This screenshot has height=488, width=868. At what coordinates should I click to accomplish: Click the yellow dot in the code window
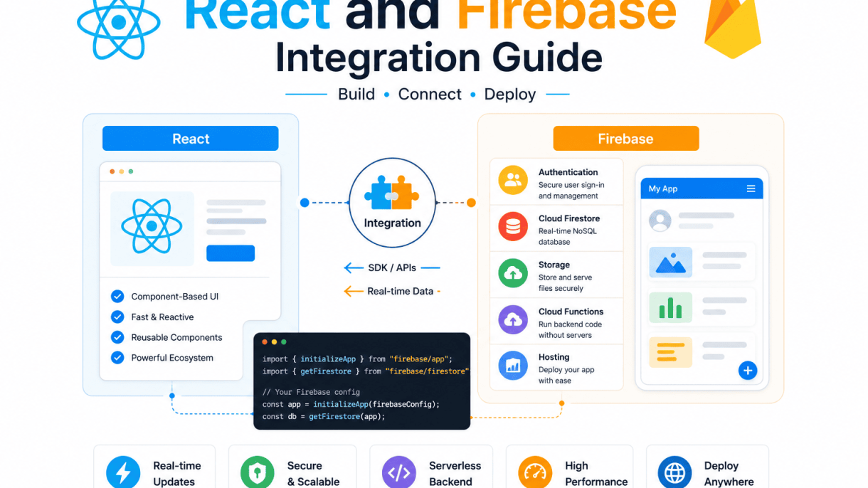(274, 342)
